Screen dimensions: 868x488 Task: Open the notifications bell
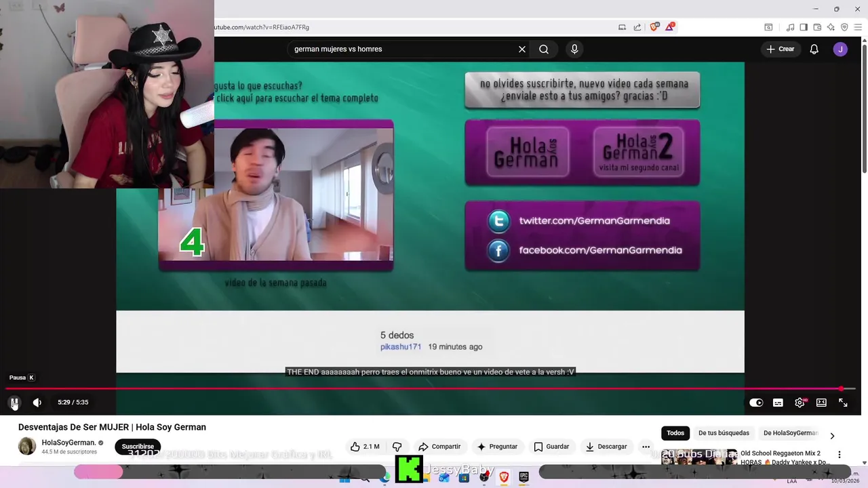(x=814, y=49)
